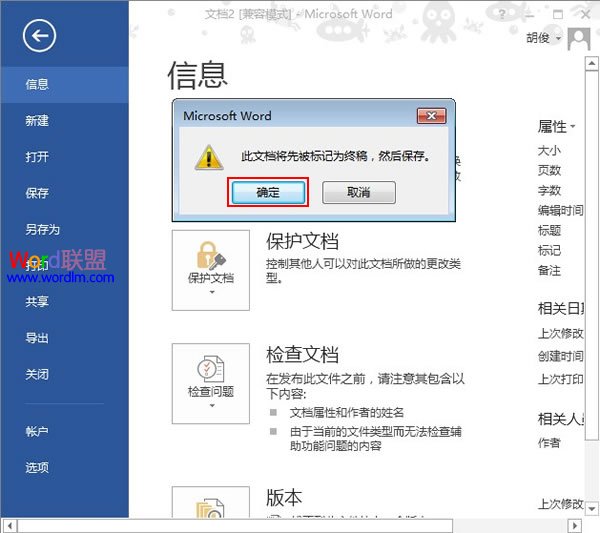Image resolution: width=600 pixels, height=533 pixels.
Task: Click the 保护文档 heading text
Action: coord(302,241)
